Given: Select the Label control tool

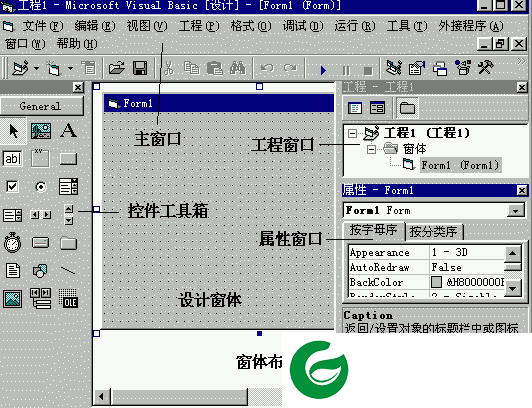Looking at the screenshot, I should [x=69, y=131].
